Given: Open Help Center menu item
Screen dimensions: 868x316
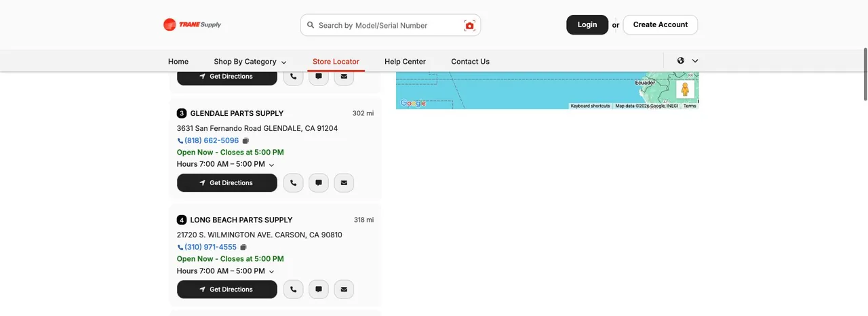Looking at the screenshot, I should pos(405,61).
